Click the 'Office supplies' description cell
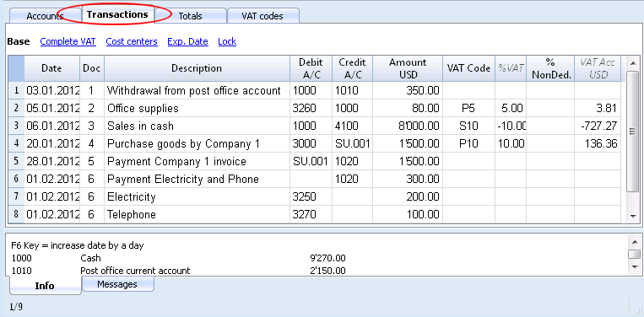This screenshot has width=644, height=317. click(198, 108)
